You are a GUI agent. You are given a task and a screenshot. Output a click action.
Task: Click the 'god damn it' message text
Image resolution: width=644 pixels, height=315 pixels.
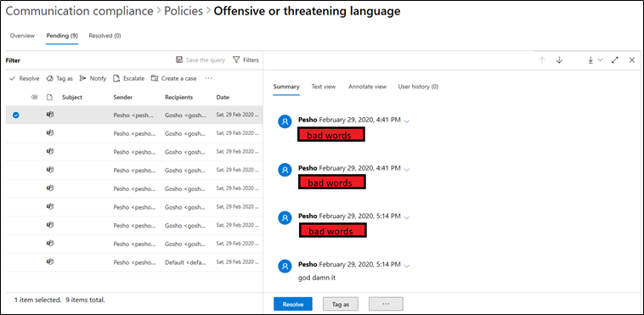pyautogui.click(x=317, y=278)
